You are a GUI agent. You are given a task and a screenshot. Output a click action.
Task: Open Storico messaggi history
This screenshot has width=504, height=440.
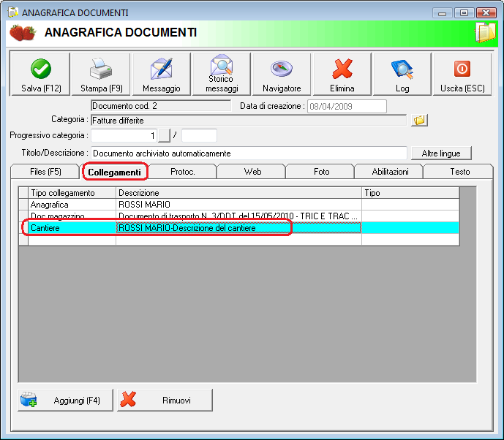[222, 75]
